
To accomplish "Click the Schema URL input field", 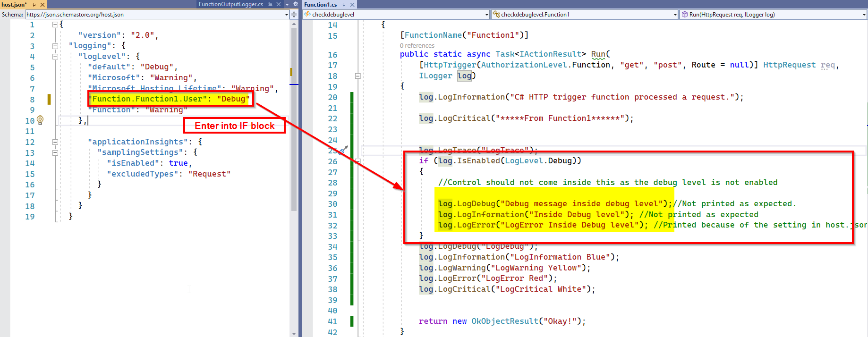I will [155, 15].
